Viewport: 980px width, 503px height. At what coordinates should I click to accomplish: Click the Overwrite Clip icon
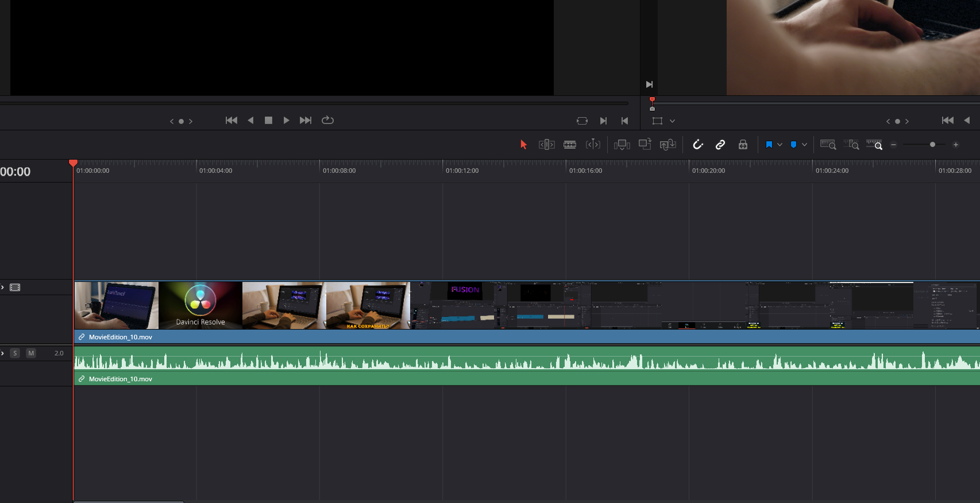click(x=645, y=145)
